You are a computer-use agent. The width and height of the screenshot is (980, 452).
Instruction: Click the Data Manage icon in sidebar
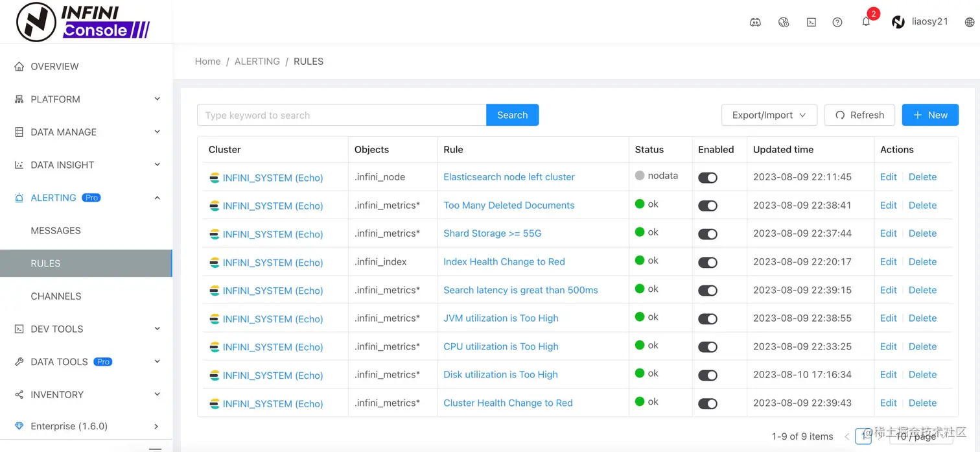click(x=19, y=132)
